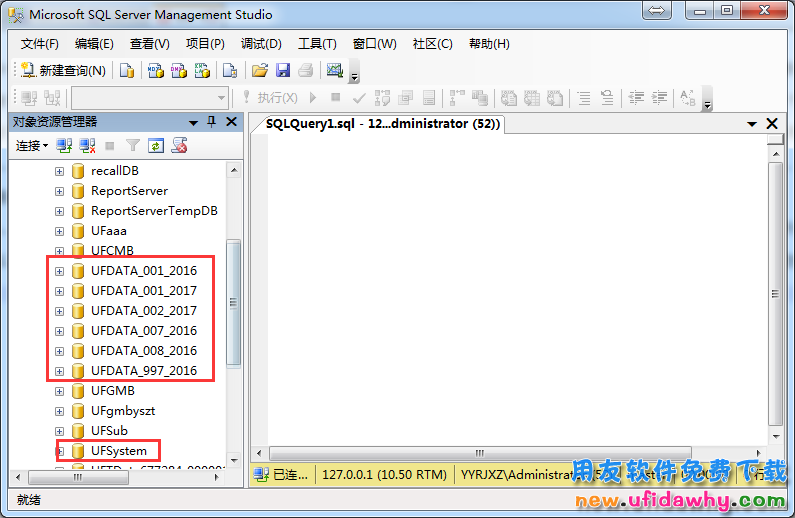The image size is (795, 518).
Task: Click the Database Engine Query icon
Action: (127, 71)
